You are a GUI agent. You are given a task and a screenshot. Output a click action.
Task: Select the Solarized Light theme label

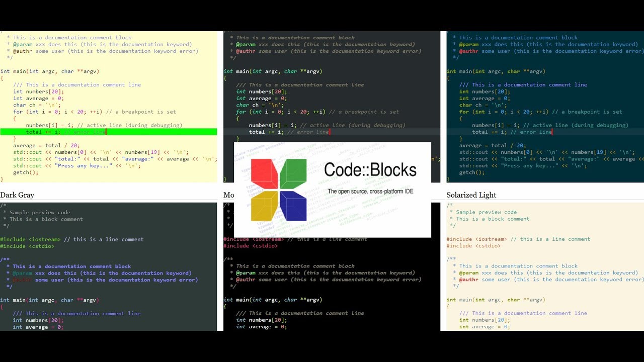[471, 195]
